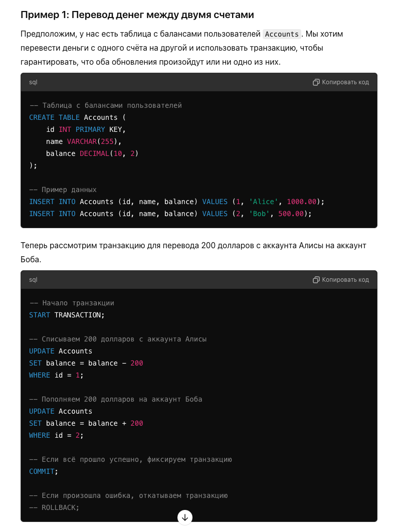This screenshot has height=532, width=395.
Task: Click the scroll-to-bottom down arrow button
Action: point(185,517)
